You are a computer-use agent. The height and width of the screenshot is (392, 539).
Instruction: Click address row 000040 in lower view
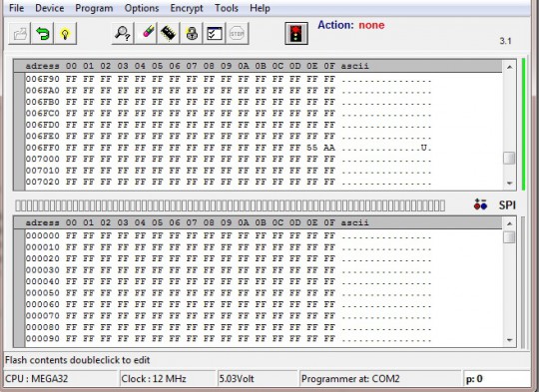coord(229,281)
